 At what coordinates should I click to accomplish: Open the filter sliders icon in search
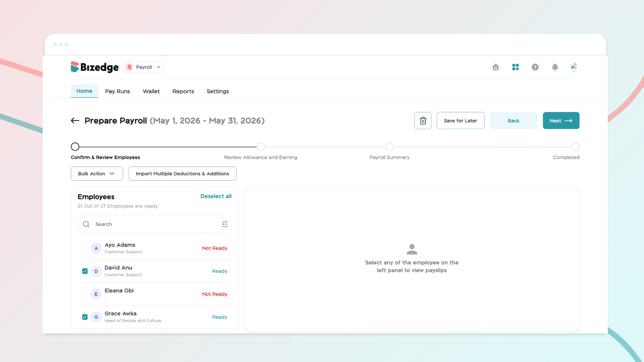[x=225, y=224]
